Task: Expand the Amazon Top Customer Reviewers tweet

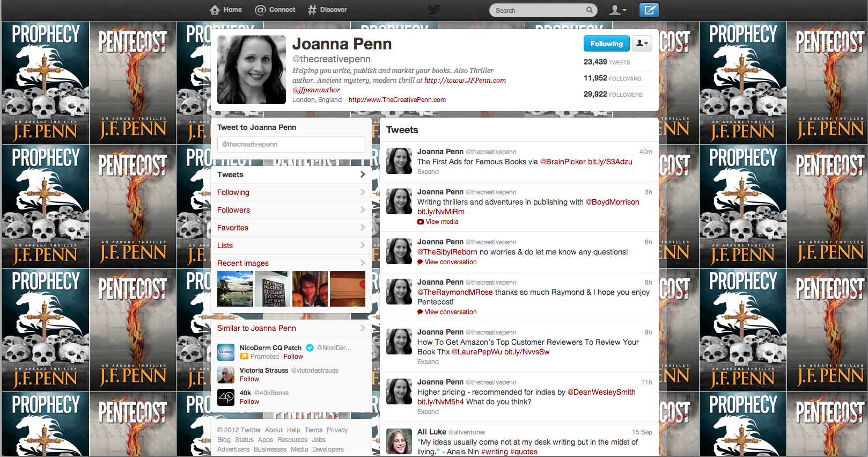Action: [428, 362]
